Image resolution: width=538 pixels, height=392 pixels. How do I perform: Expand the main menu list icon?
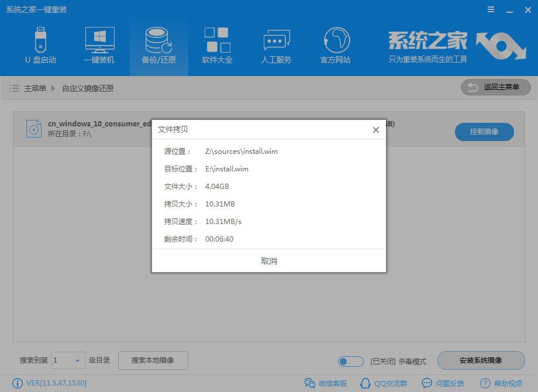coord(14,88)
